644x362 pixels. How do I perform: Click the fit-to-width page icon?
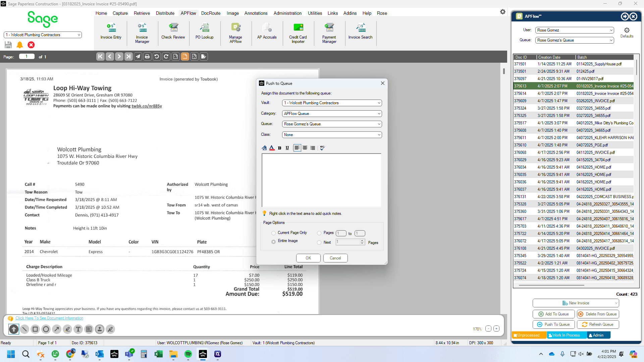click(x=175, y=57)
